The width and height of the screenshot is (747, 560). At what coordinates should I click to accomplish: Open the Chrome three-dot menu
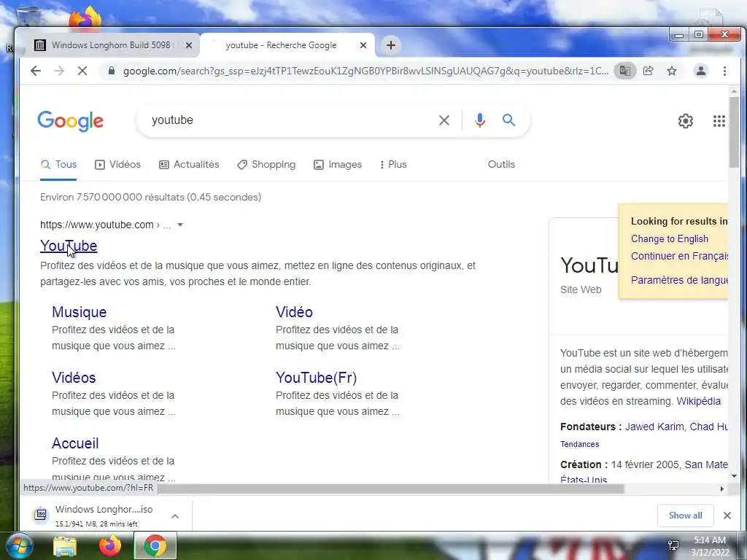[x=724, y=71]
